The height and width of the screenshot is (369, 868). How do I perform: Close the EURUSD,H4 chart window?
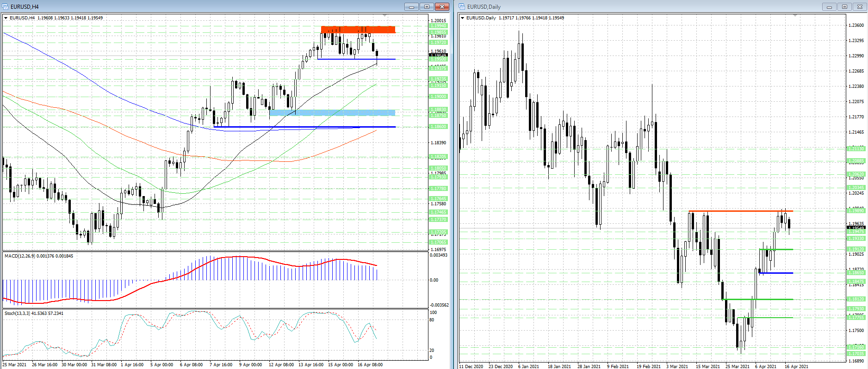click(442, 6)
